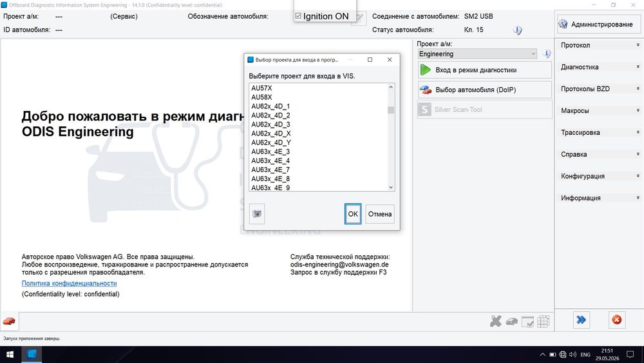644x363 pixels.
Task: Expand the Конфигурация section
Action: click(599, 176)
